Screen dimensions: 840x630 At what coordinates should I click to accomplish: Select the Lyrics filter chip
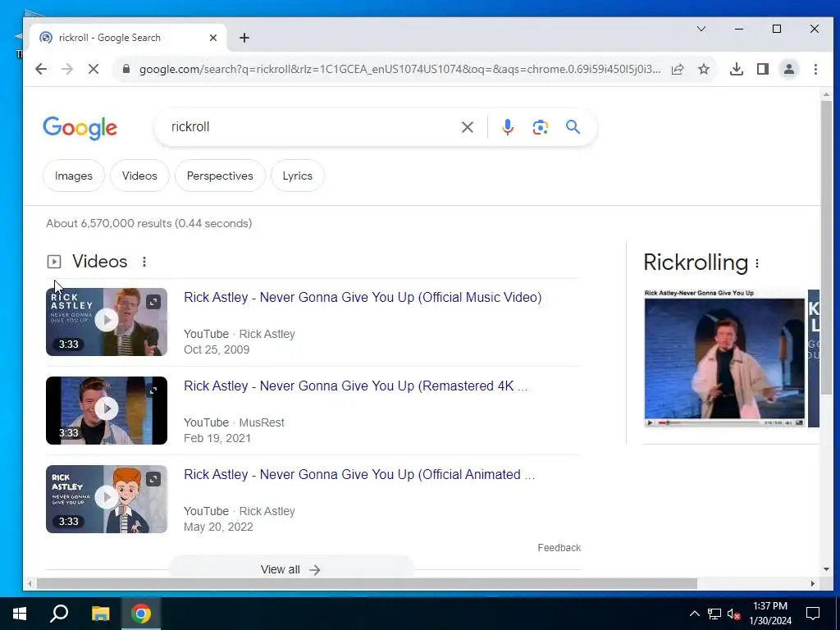tap(297, 176)
